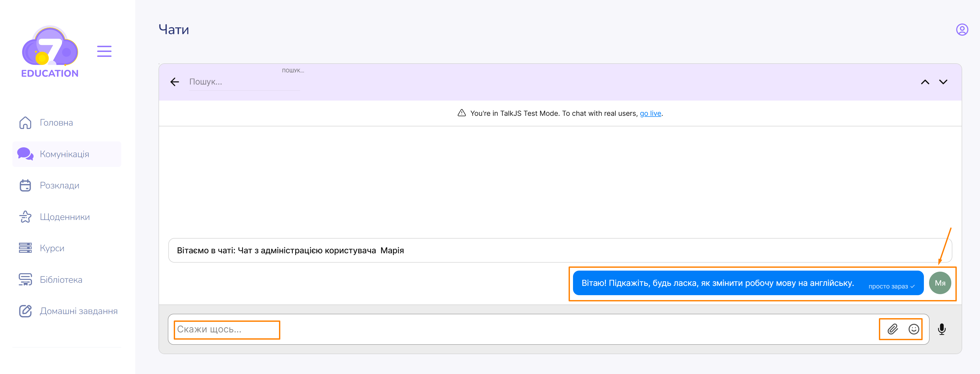This screenshot has width=980, height=374.
Task: Open the Курси menu item
Action: [67, 248]
